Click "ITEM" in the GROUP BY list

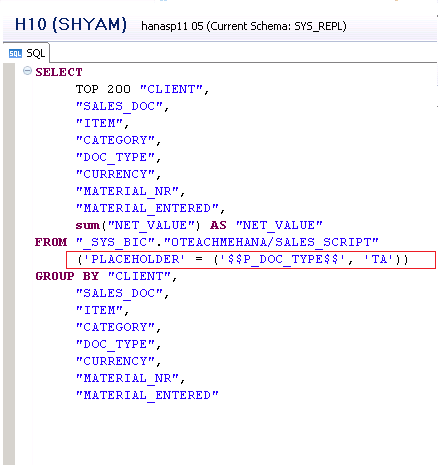pyautogui.click(x=99, y=310)
